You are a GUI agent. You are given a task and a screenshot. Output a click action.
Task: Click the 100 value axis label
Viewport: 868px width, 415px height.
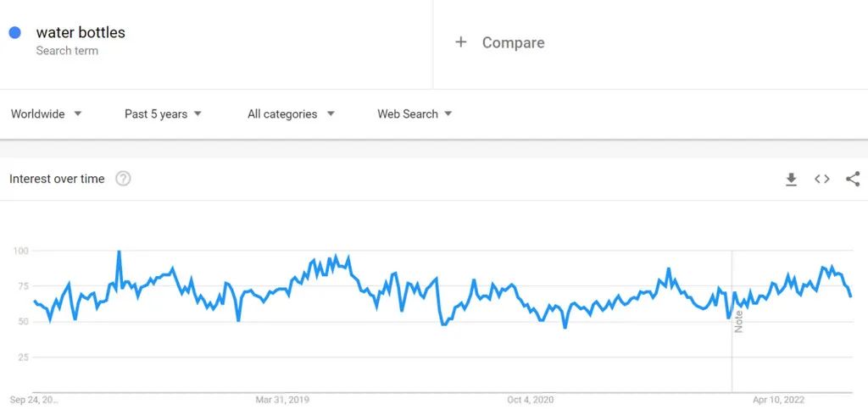click(x=21, y=251)
